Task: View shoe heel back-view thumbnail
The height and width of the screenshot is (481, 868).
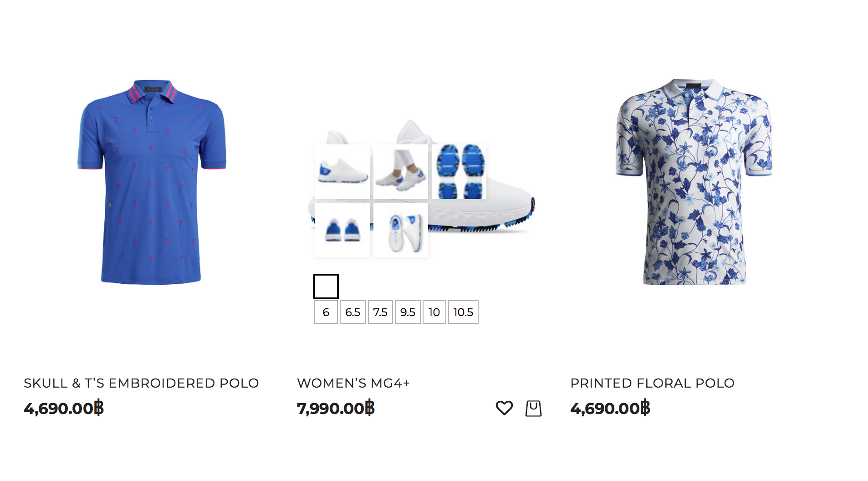Action: click(342, 230)
